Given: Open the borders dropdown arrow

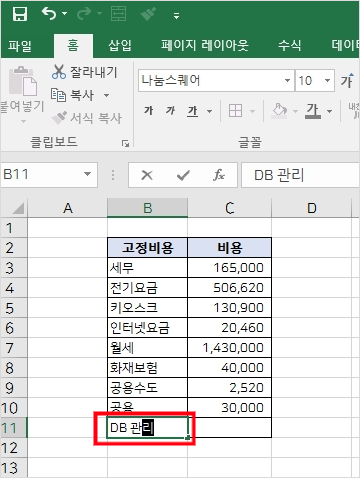Looking at the screenshot, I should (253, 111).
